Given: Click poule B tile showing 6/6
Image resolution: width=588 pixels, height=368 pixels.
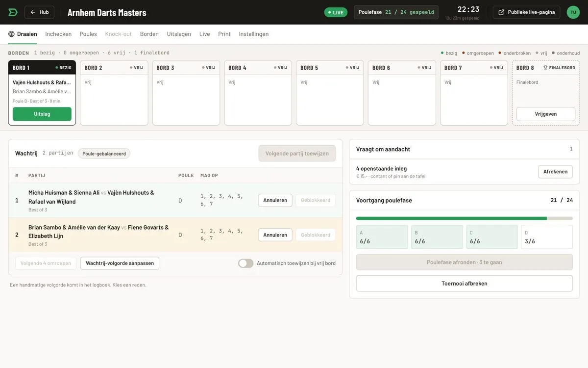Looking at the screenshot, I should 437,237.
